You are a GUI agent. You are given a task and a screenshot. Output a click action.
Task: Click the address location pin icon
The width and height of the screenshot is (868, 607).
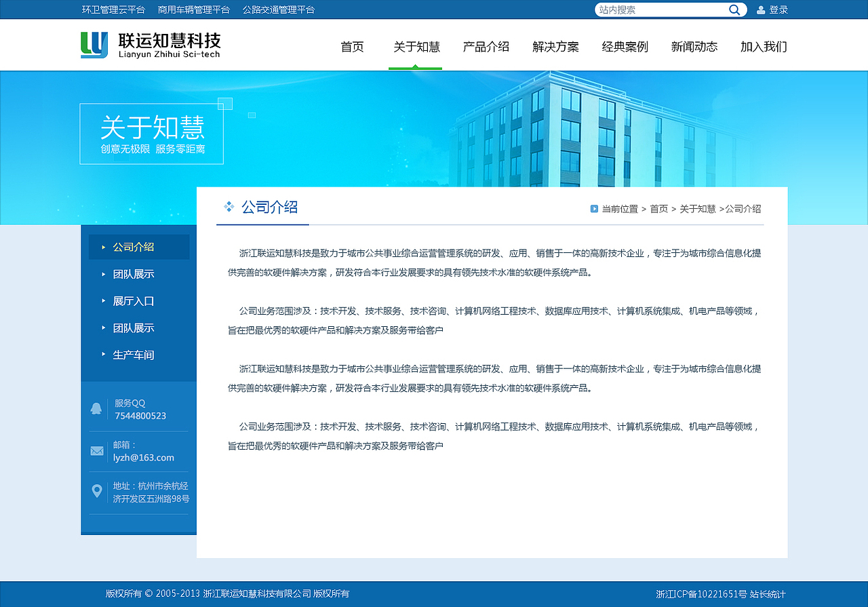click(x=97, y=491)
